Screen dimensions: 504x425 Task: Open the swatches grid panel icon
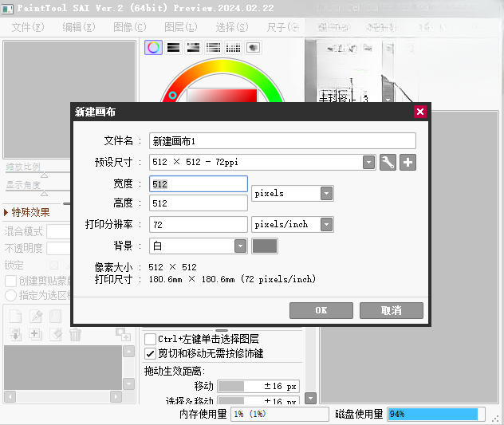233,48
